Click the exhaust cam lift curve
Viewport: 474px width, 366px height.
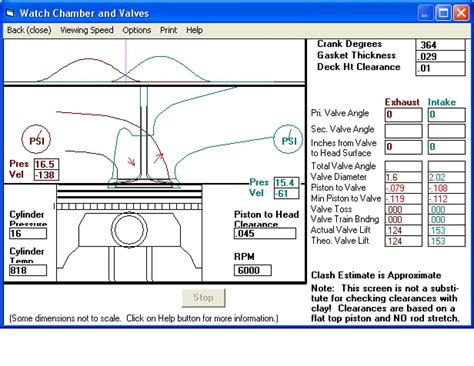pos(88,59)
